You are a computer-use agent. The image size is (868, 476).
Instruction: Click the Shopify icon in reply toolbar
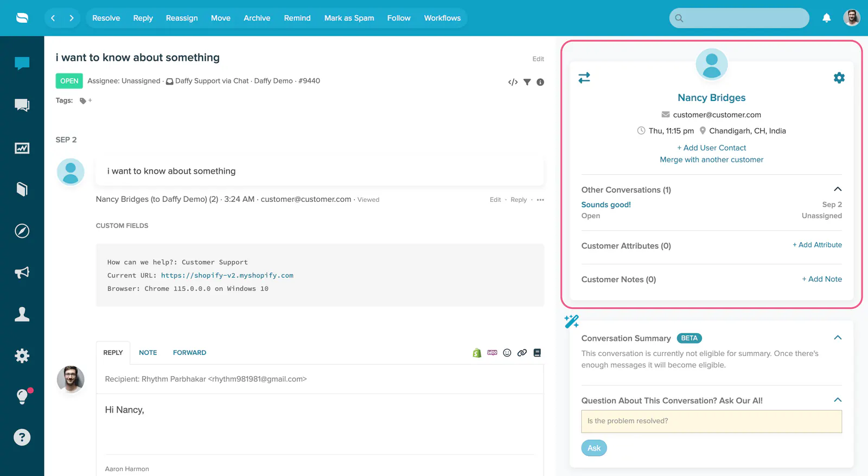477,353
